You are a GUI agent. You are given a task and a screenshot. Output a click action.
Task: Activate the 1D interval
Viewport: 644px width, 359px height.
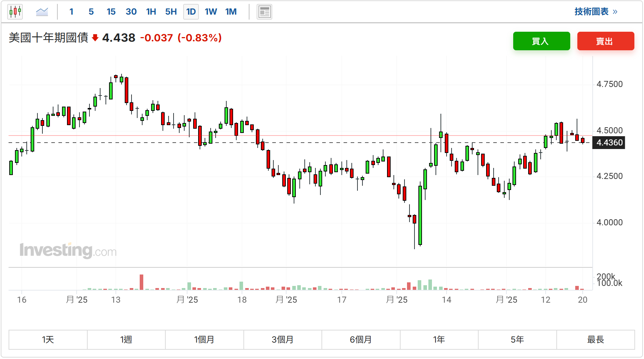tap(191, 12)
